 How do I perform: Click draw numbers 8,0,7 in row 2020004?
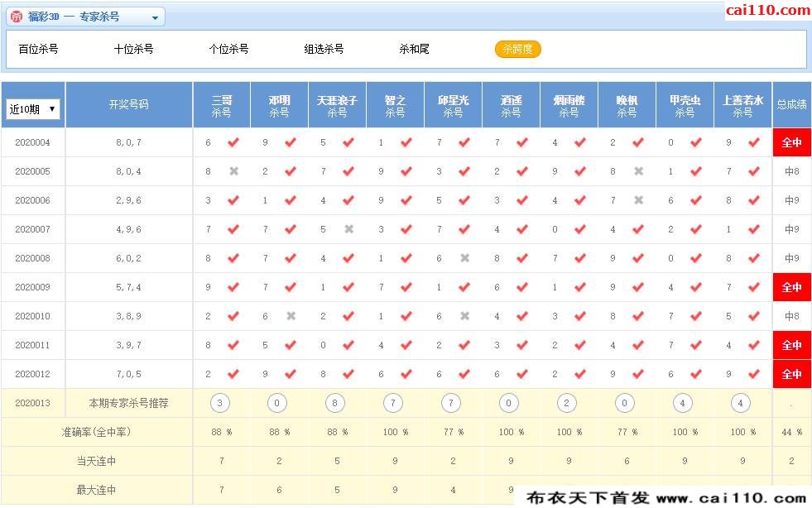[x=129, y=142]
